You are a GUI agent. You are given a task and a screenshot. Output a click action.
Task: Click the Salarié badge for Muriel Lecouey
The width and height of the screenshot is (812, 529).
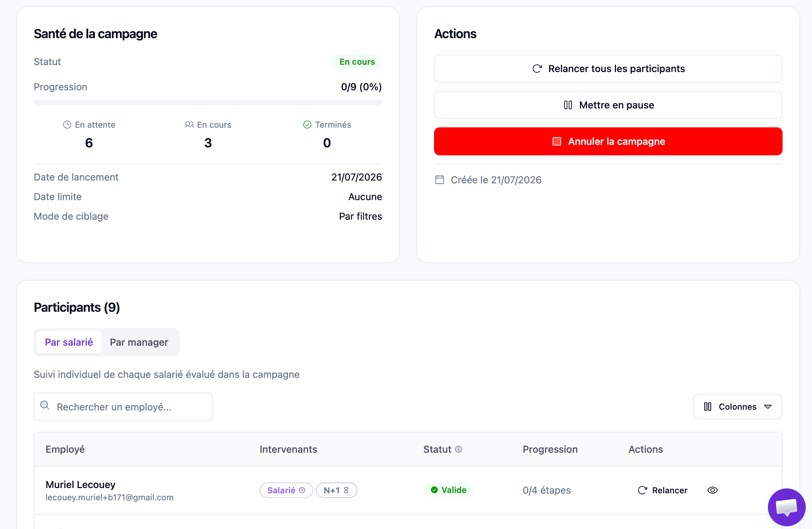click(286, 490)
